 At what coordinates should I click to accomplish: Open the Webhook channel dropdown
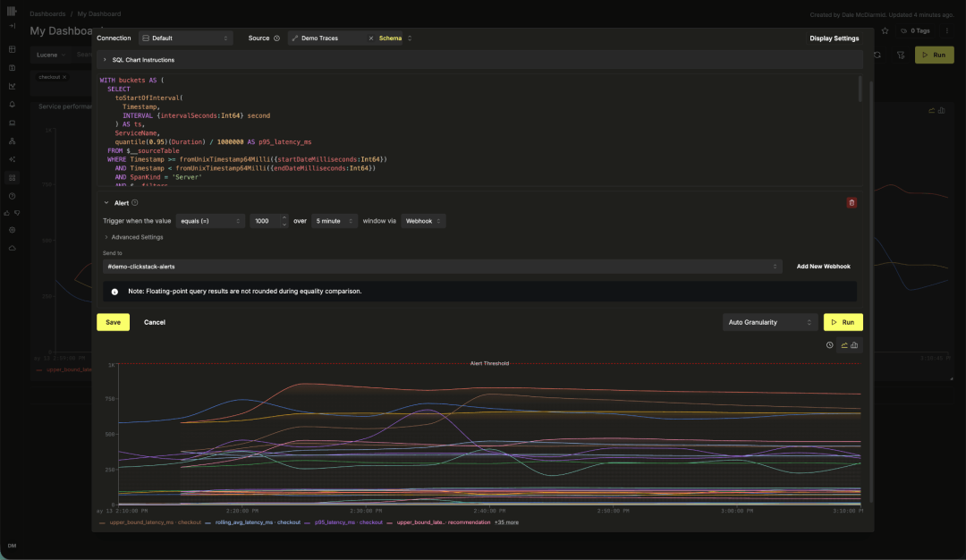click(x=422, y=221)
